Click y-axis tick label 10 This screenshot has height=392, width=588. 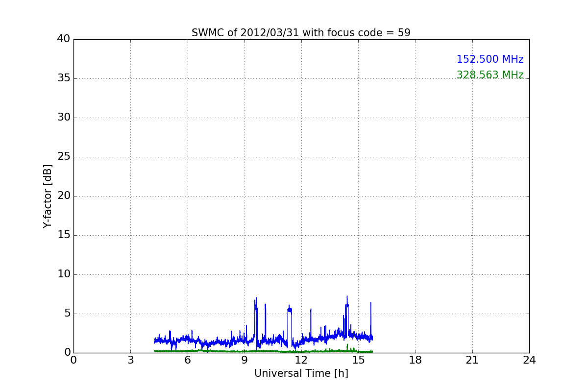coord(64,274)
